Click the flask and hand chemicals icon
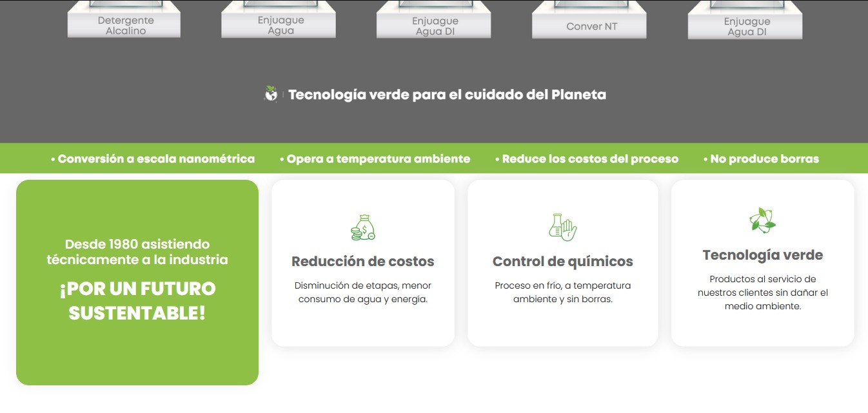 [562, 227]
